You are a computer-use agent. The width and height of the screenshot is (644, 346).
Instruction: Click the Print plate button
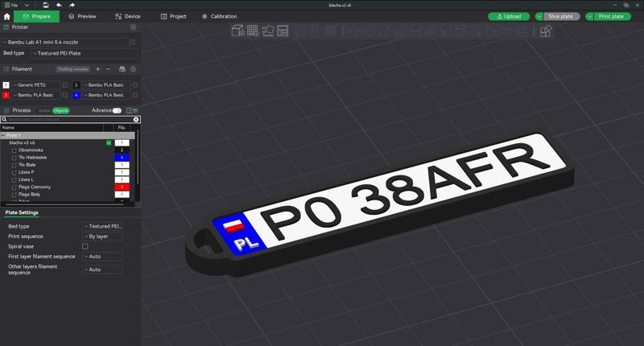tap(612, 16)
